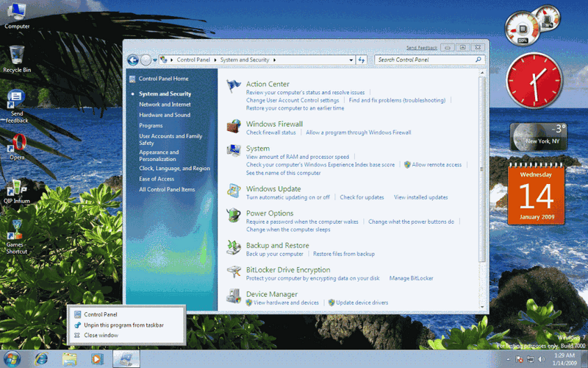Open the Start menu orb
The width and height of the screenshot is (588, 368).
coord(12,359)
